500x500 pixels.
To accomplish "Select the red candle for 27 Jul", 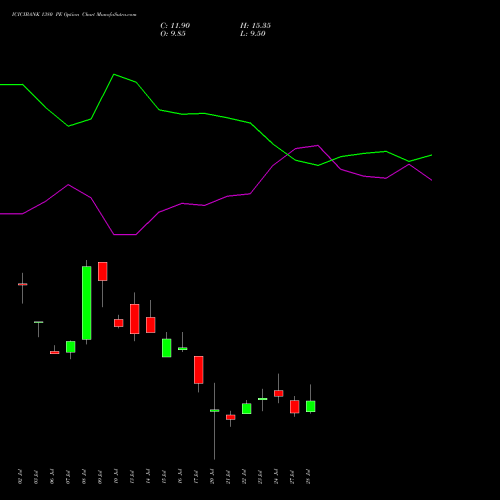I will 295,407.
